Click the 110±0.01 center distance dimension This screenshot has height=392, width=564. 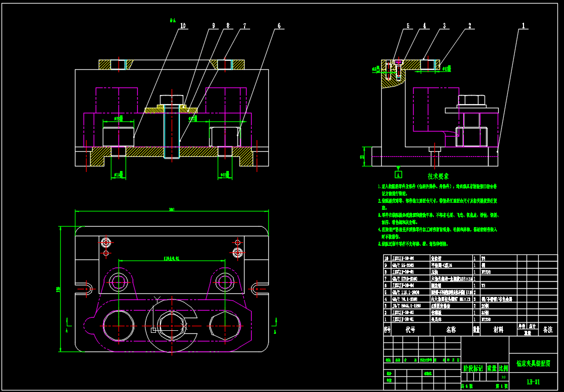pos(172,258)
